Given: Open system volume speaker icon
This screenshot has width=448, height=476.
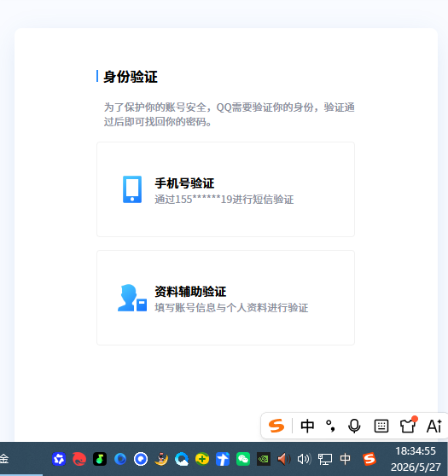Looking at the screenshot, I should click(x=305, y=459).
